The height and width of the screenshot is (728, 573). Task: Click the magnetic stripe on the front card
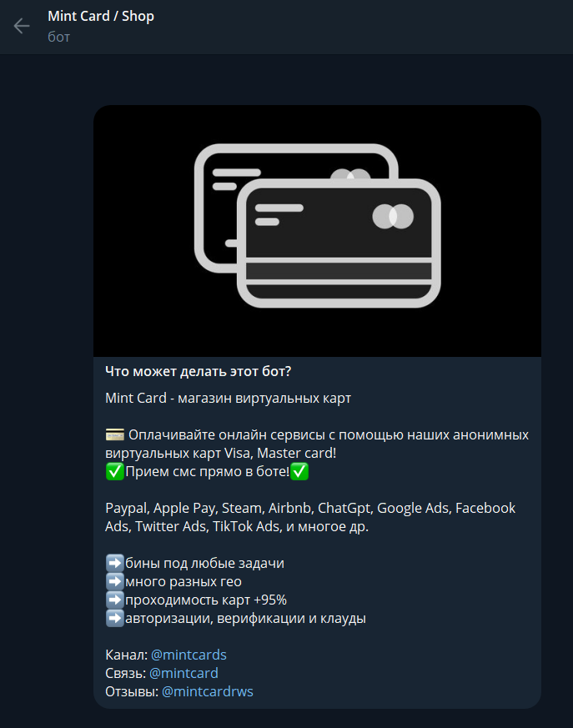[339, 271]
